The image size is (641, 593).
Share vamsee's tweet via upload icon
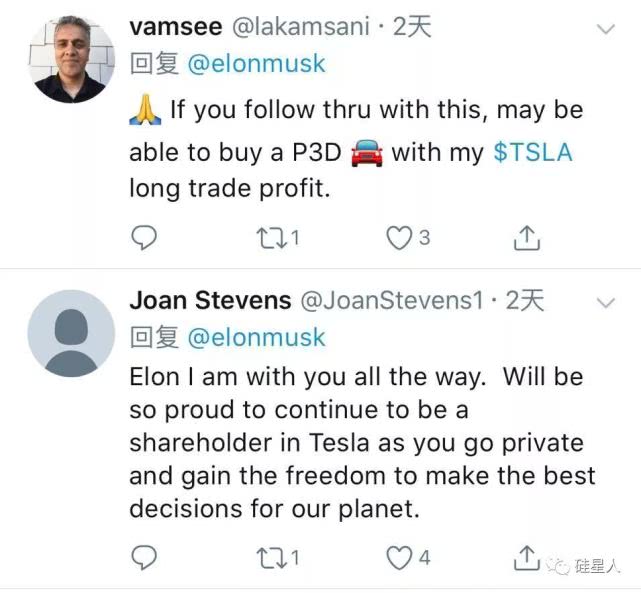coord(527,238)
